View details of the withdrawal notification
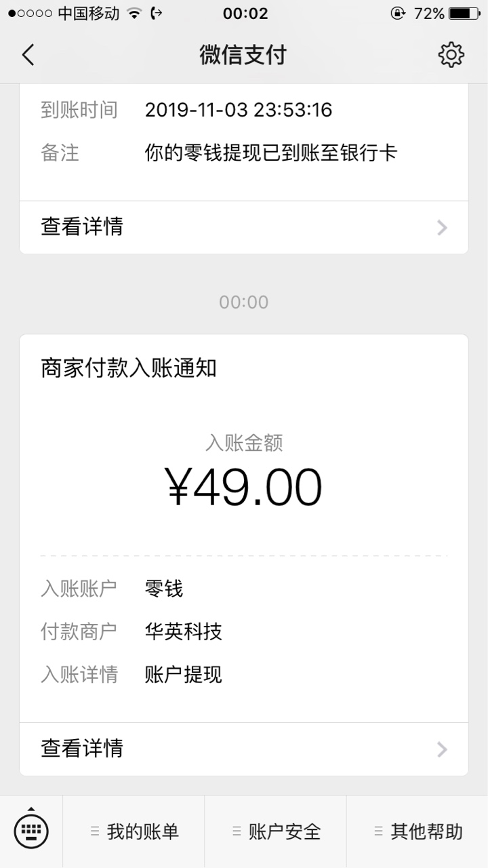 (x=244, y=227)
